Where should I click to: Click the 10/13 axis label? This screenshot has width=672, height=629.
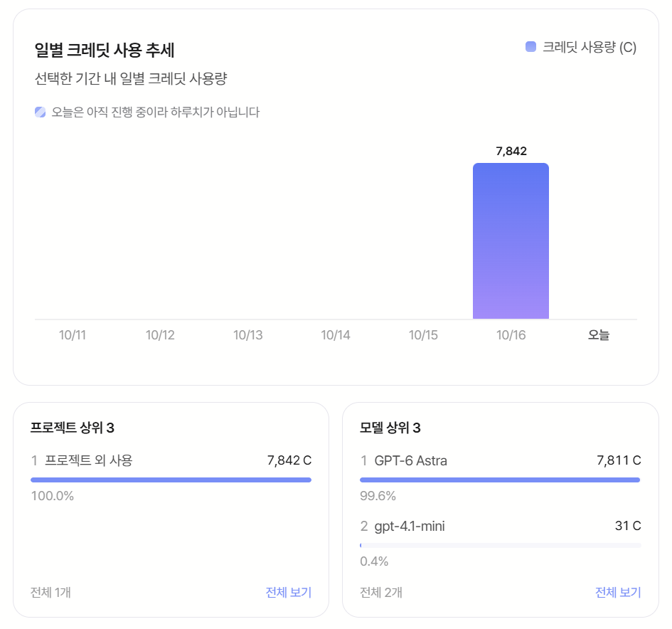247,335
